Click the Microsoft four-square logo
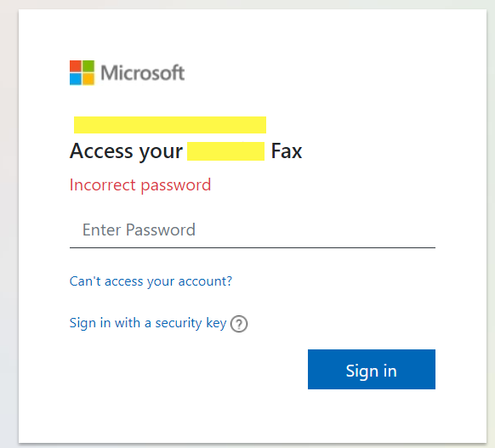The image size is (495, 448). (82, 72)
